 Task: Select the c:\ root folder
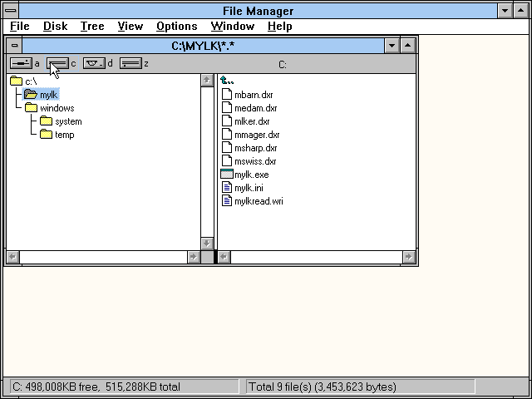pos(30,81)
